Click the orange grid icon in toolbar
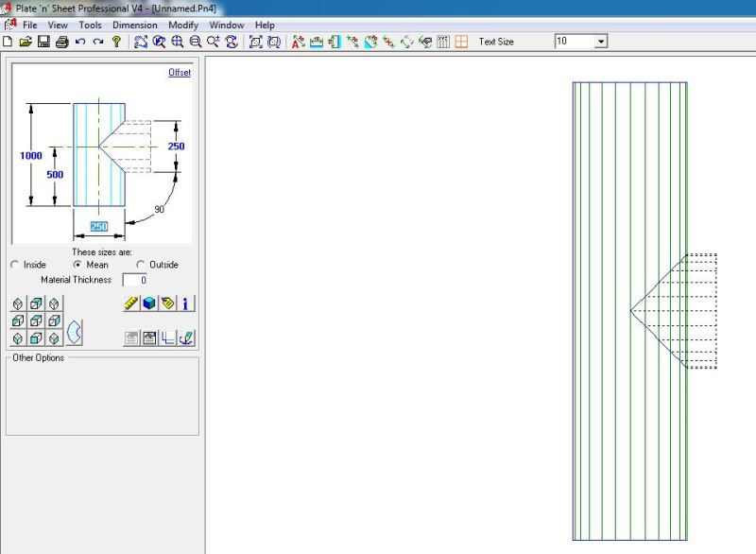This screenshot has width=756, height=554. [x=461, y=42]
